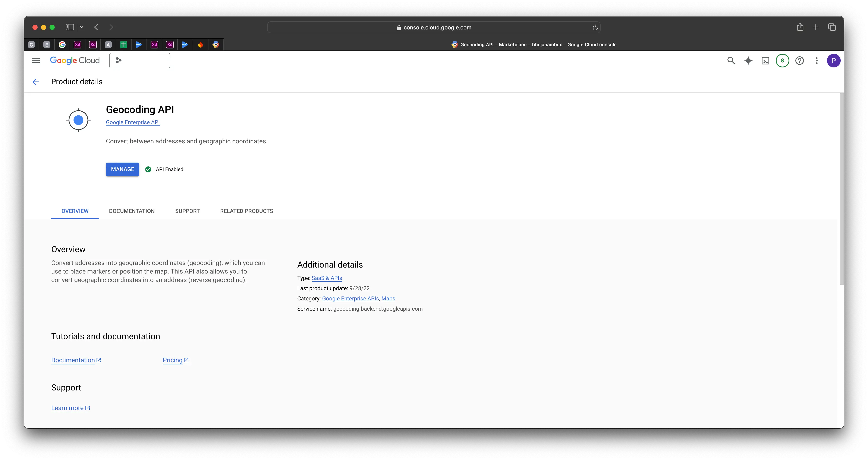Image resolution: width=868 pixels, height=460 pixels.
Task: Switch to the gray A pinned tab
Action: pos(108,44)
